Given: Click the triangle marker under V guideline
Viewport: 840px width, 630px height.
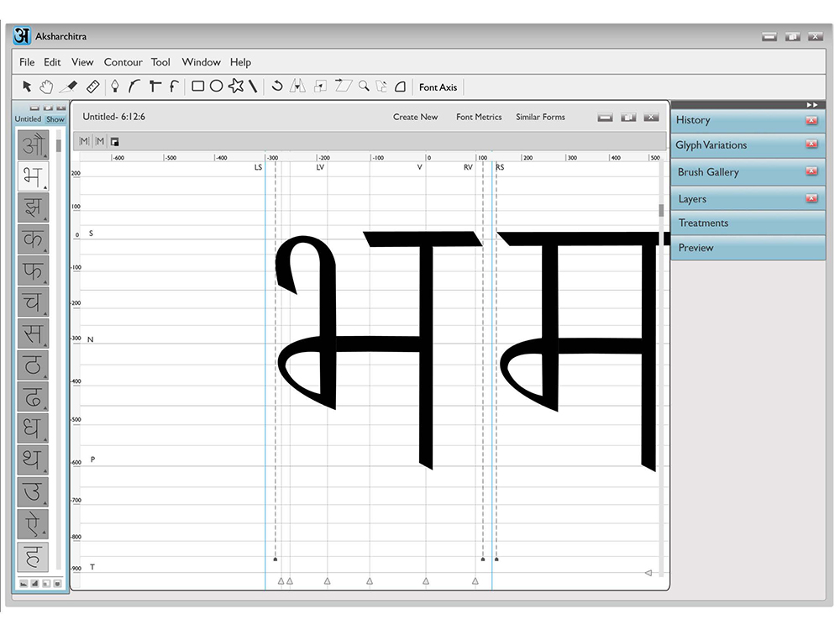Looking at the screenshot, I should click(426, 580).
